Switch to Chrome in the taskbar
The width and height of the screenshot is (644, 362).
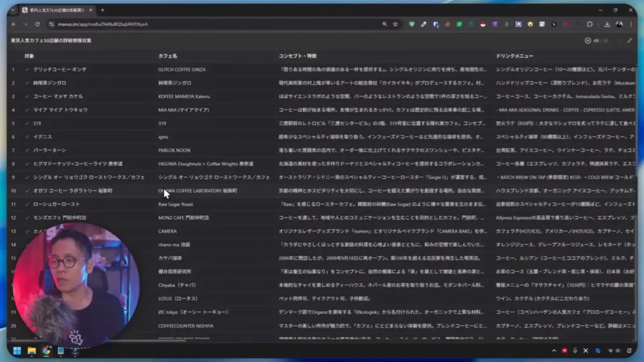46,351
